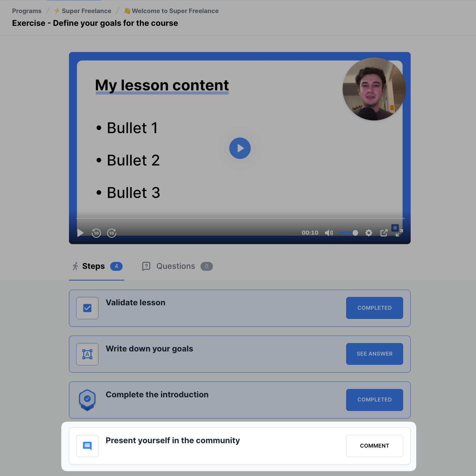This screenshot has width=476, height=476.
Task: Click the Completed button for Validate lesson
Action: [375, 308]
